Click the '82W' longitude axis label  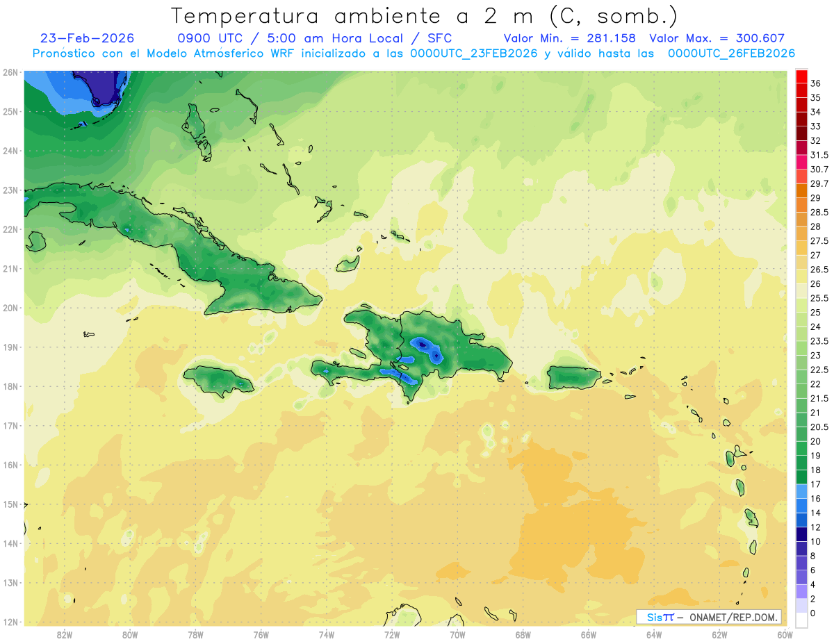pos(65,634)
